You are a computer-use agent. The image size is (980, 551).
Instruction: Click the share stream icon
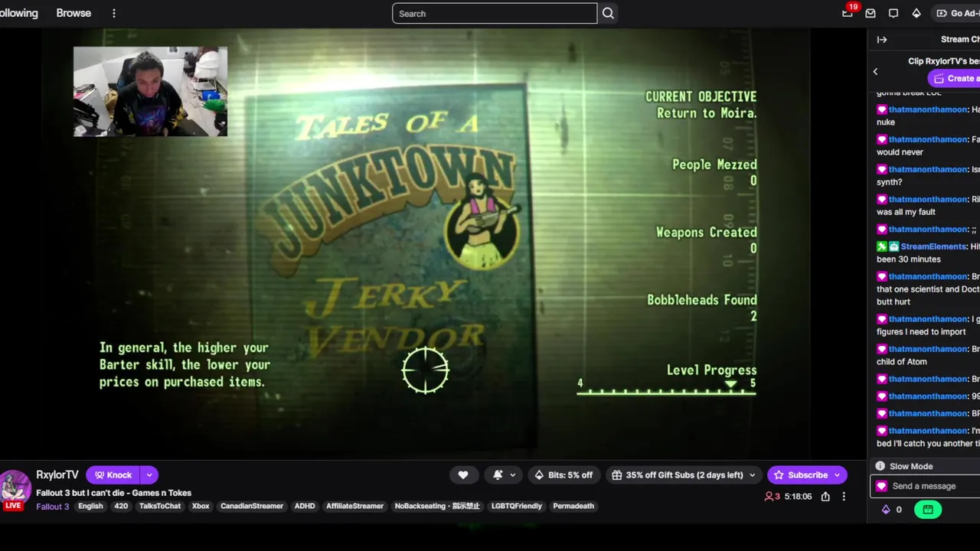(825, 497)
